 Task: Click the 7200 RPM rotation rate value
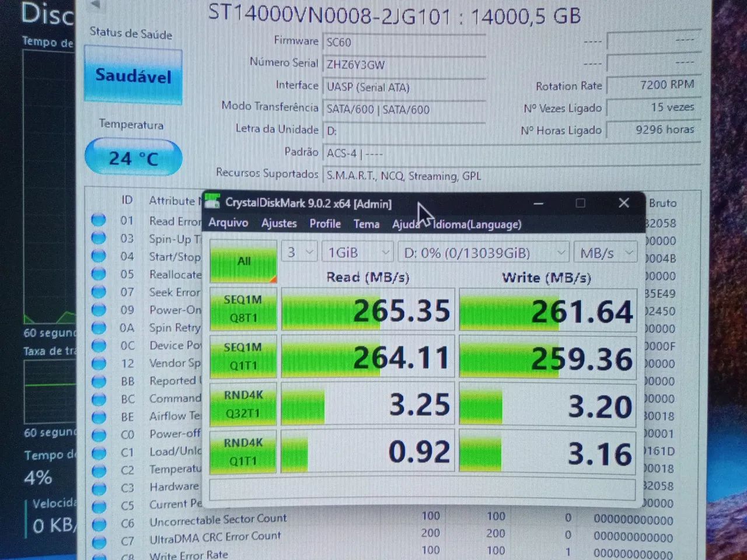point(654,85)
